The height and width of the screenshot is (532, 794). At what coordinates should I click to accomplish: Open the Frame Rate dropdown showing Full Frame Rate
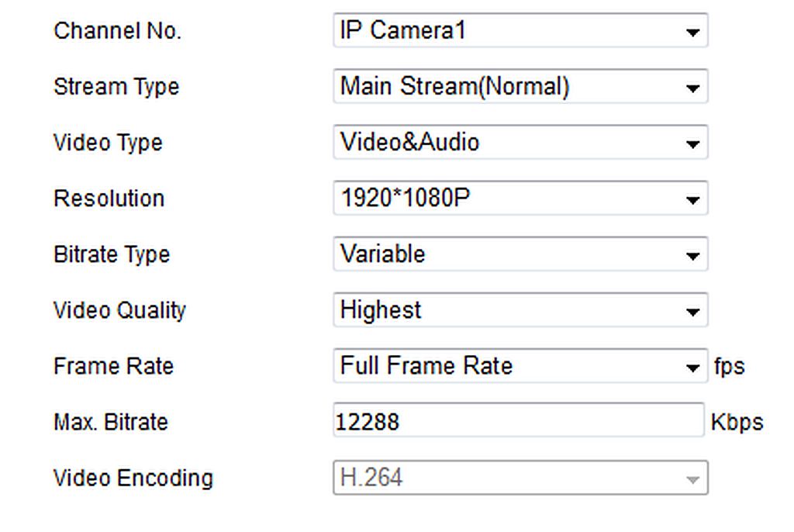(x=520, y=366)
